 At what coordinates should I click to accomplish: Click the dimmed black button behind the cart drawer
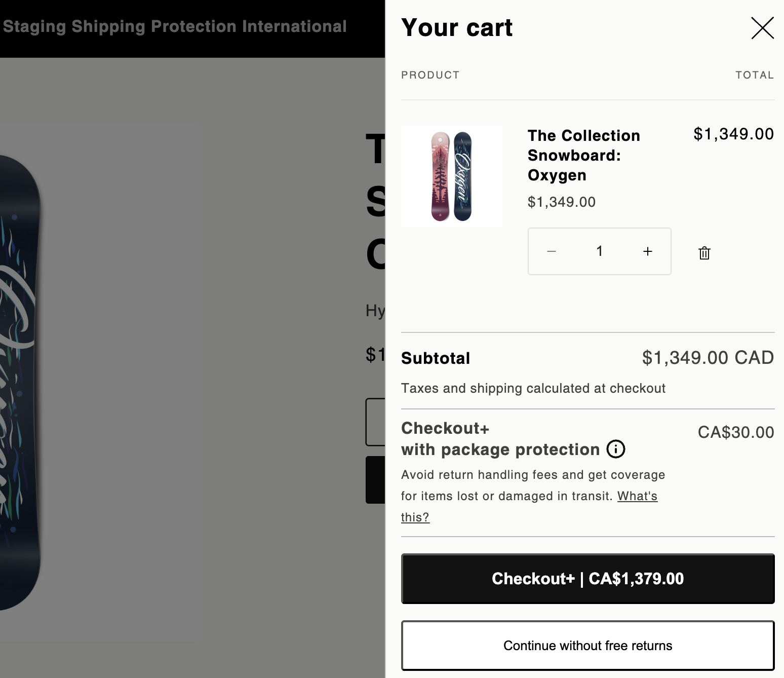pyautogui.click(x=375, y=479)
